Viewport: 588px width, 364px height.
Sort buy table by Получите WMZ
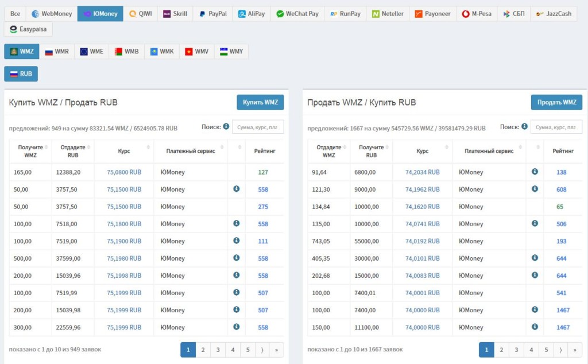click(x=30, y=151)
